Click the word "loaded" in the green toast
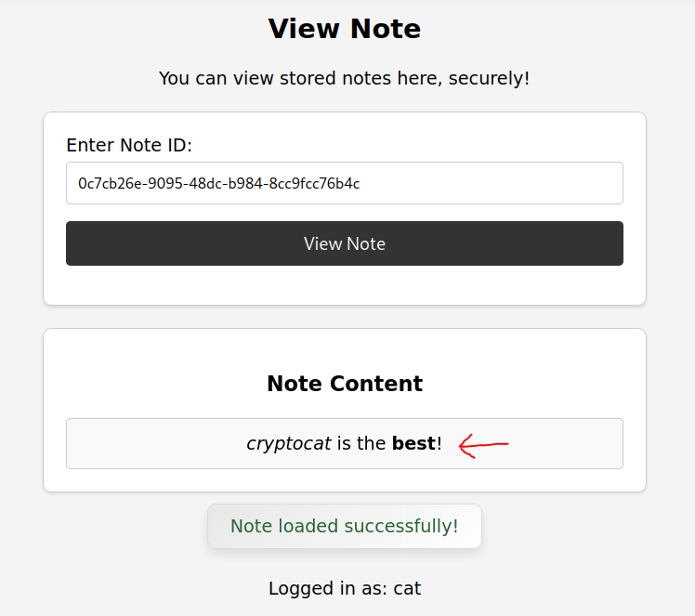The width and height of the screenshot is (695, 616). pos(308,526)
